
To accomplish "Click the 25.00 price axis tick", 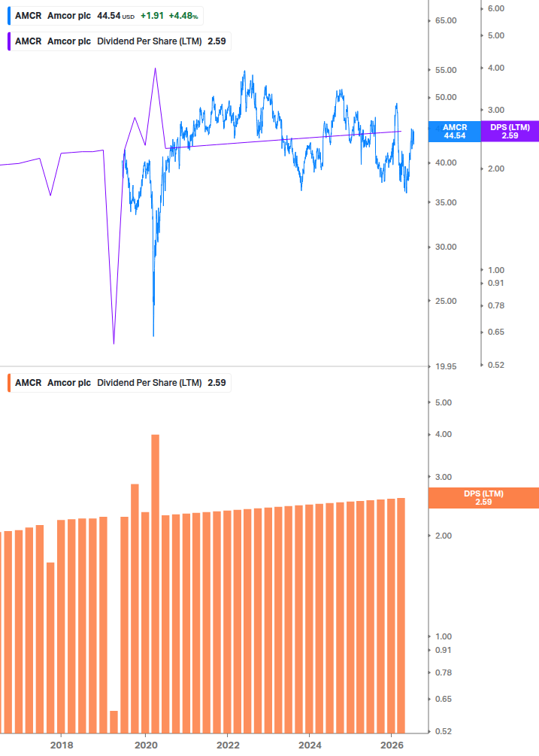I will pos(446,301).
